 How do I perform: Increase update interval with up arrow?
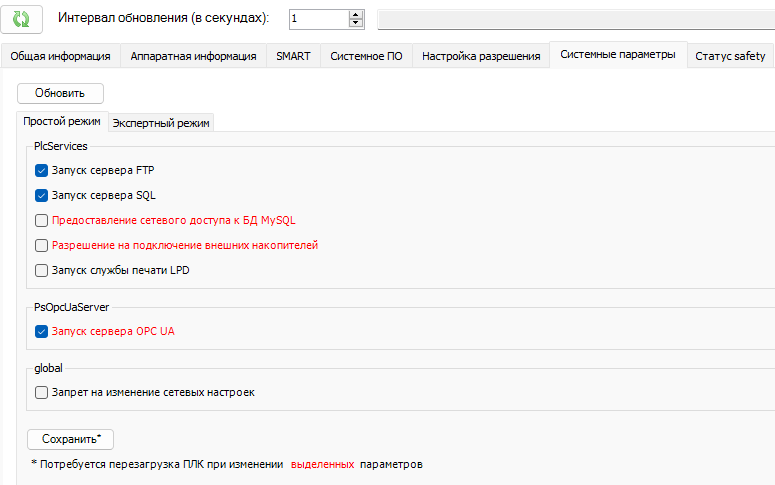coord(356,14)
